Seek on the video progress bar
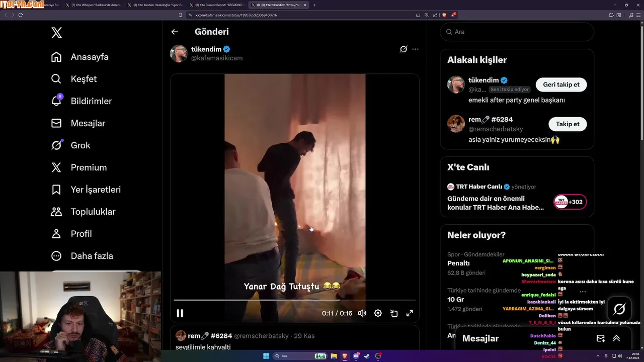 pos(295,300)
